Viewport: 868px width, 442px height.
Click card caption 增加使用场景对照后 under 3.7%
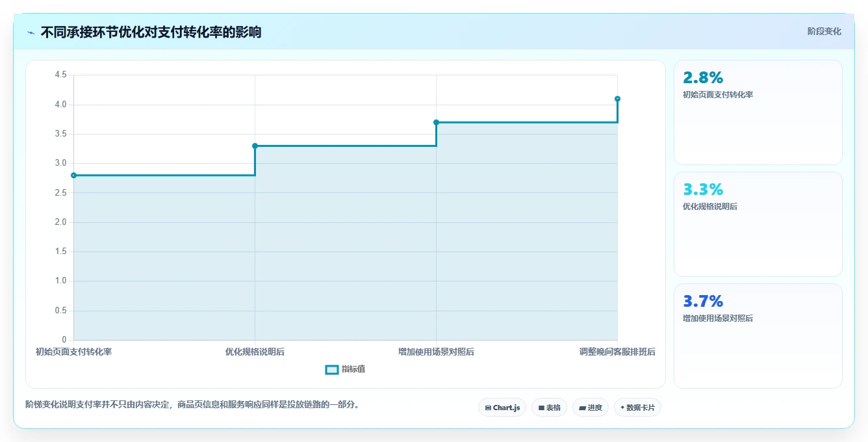click(x=718, y=318)
